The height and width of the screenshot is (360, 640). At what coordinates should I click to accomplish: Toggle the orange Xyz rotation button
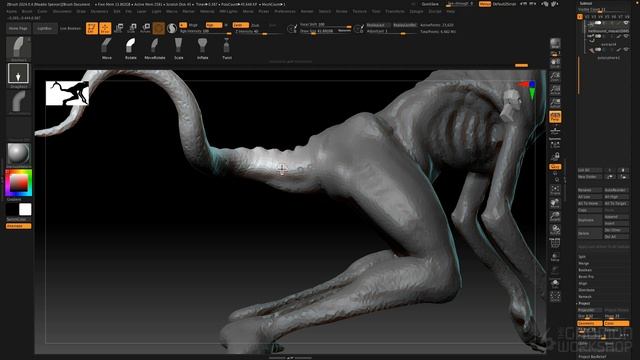(555, 167)
